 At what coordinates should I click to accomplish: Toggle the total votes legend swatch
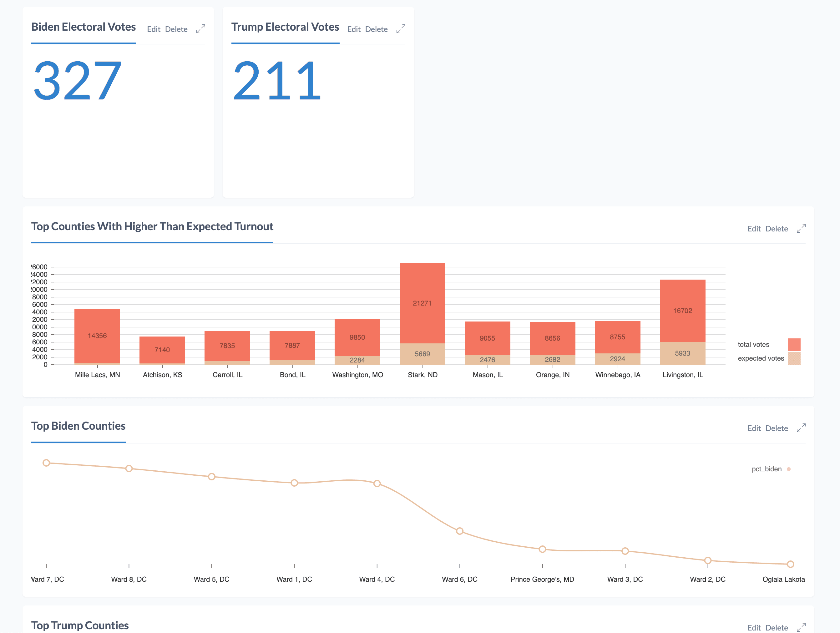[x=794, y=344]
